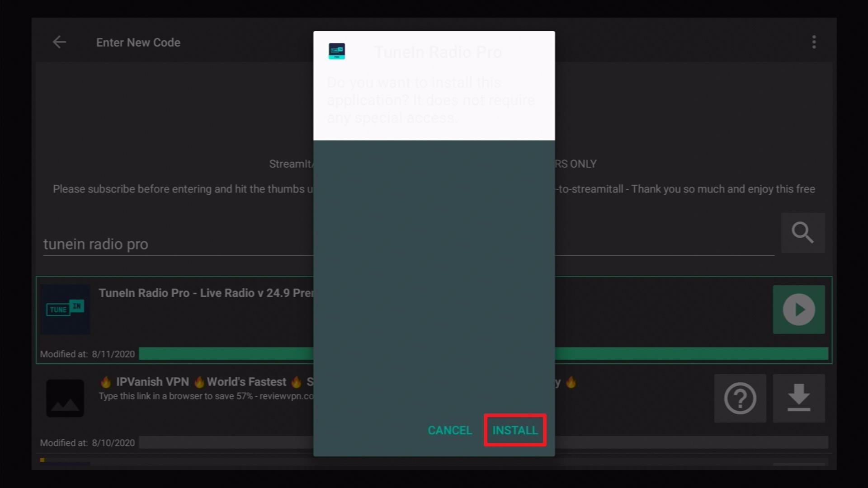Viewport: 868px width, 488px height.
Task: Click INSTALL in the install dialog
Action: coord(515,430)
